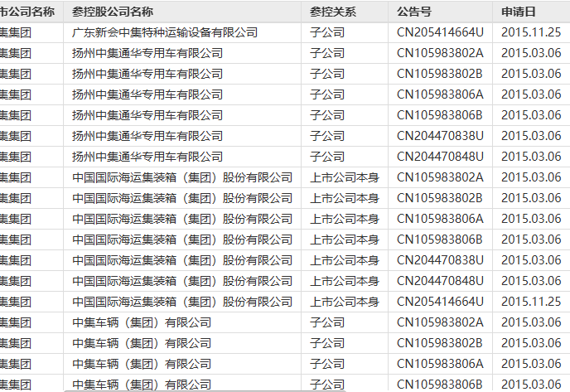Select 扬州中集通华专用车有限公司 in the CN105983802A row
Viewport: 570px width, 392px height.
(147, 53)
